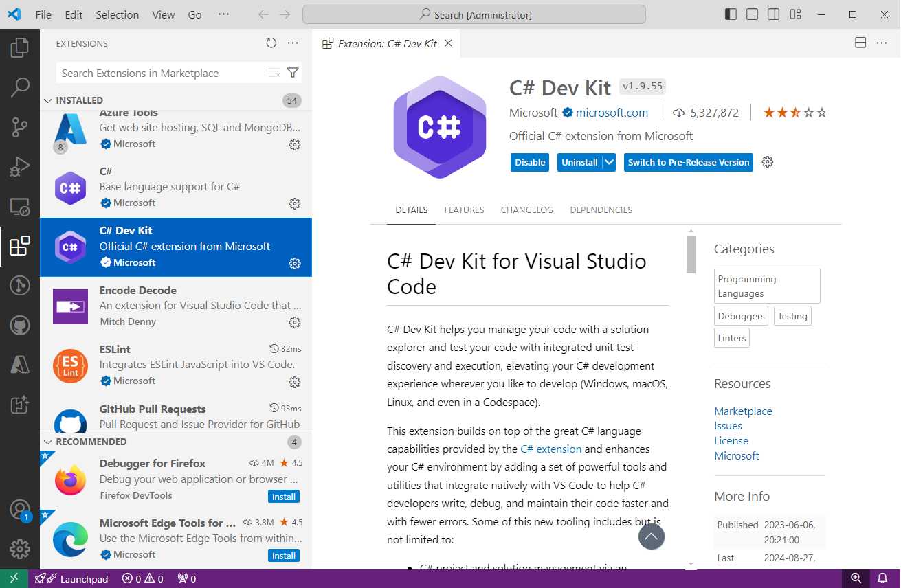This screenshot has height=588, width=901.
Task: Clear extensions search results icon
Action: [274, 73]
